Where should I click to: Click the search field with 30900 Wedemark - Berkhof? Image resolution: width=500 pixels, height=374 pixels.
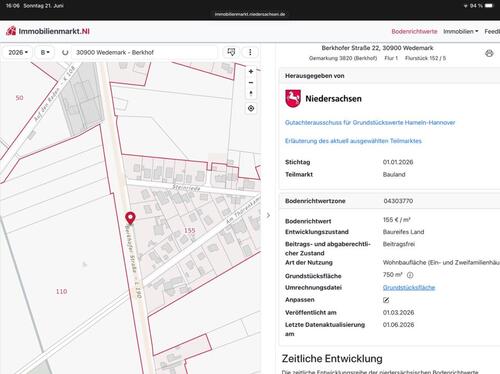pyautogui.click(x=143, y=52)
